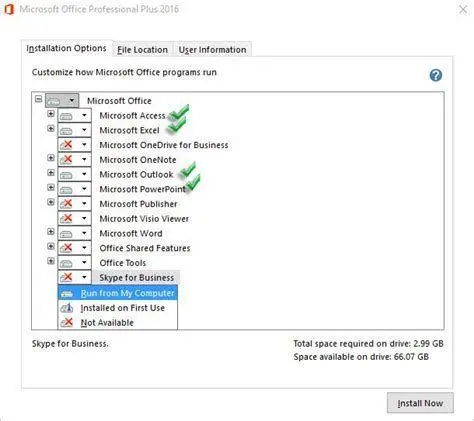Viewport: 474px width, 421px height.
Task: Expand the Microsoft PowerPoint tree node
Action: click(x=51, y=187)
